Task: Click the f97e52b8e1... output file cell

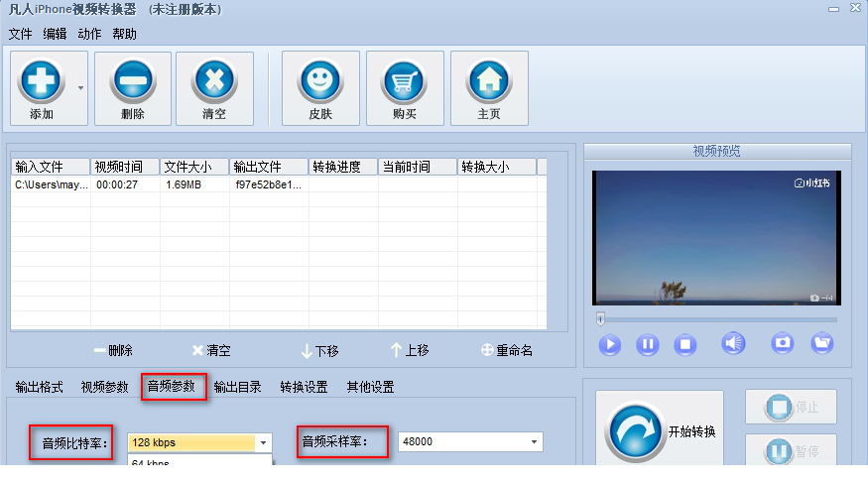Action: click(x=269, y=184)
